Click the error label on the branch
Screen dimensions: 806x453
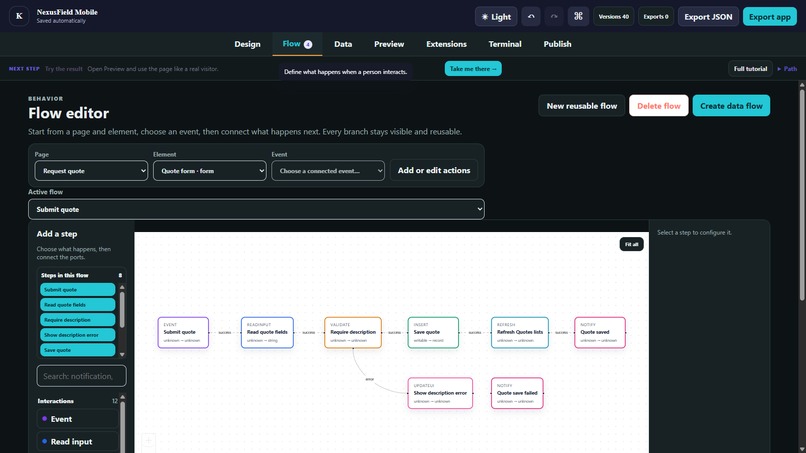tap(370, 379)
